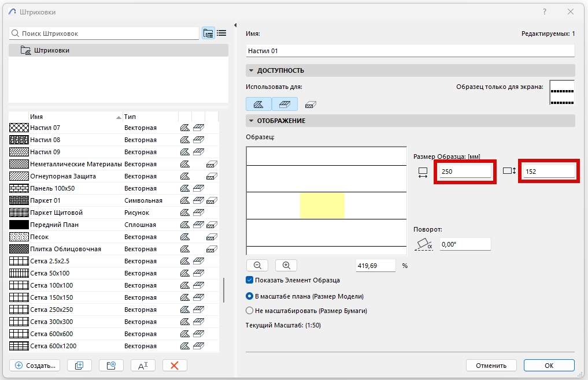The height and width of the screenshot is (380, 588).
Task: Sort list by Тип column header
Action: tap(150, 117)
